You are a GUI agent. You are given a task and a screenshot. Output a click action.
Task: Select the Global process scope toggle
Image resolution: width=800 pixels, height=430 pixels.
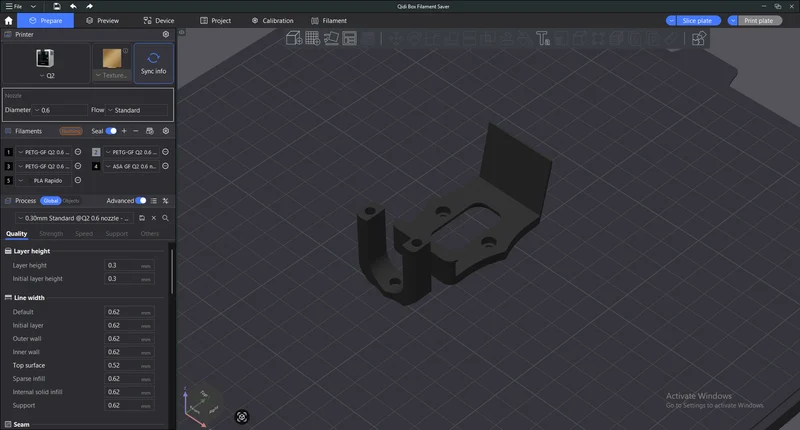coord(51,200)
